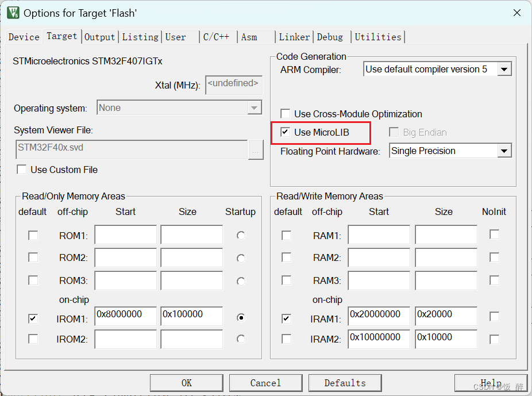
Task: Click the OK button to confirm
Action: click(x=186, y=383)
